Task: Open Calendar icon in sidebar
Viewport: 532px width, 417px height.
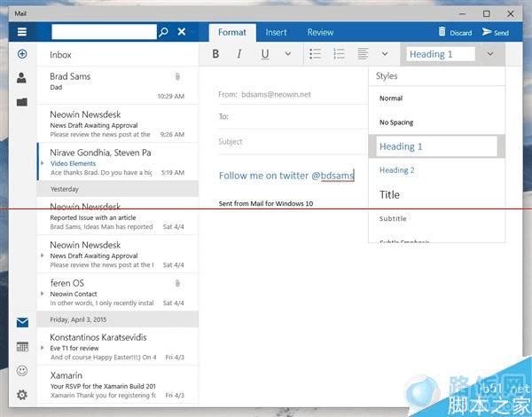Action: [x=22, y=347]
